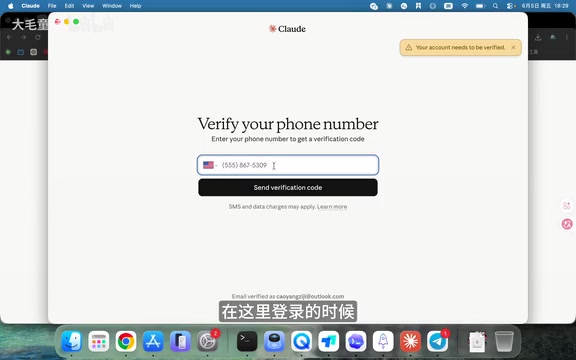Click the warning triangle icon in banner

[408, 47]
